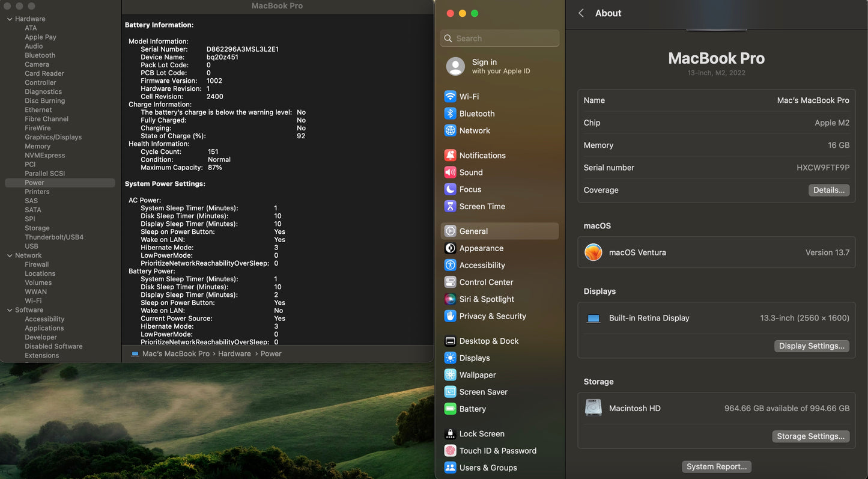The height and width of the screenshot is (479, 868).
Task: Click the Name row Mac's MacBook Pro
Action: (717, 100)
